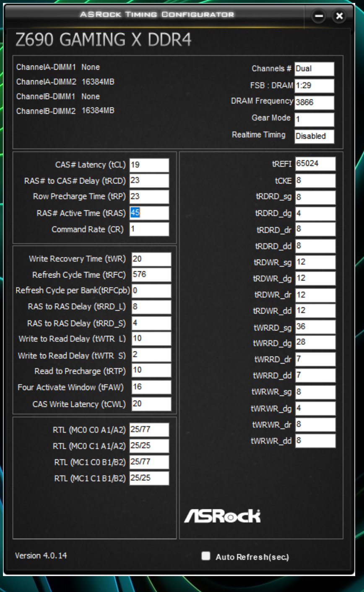
Task: Click the tRDRD_dd field
Action: 315,246
